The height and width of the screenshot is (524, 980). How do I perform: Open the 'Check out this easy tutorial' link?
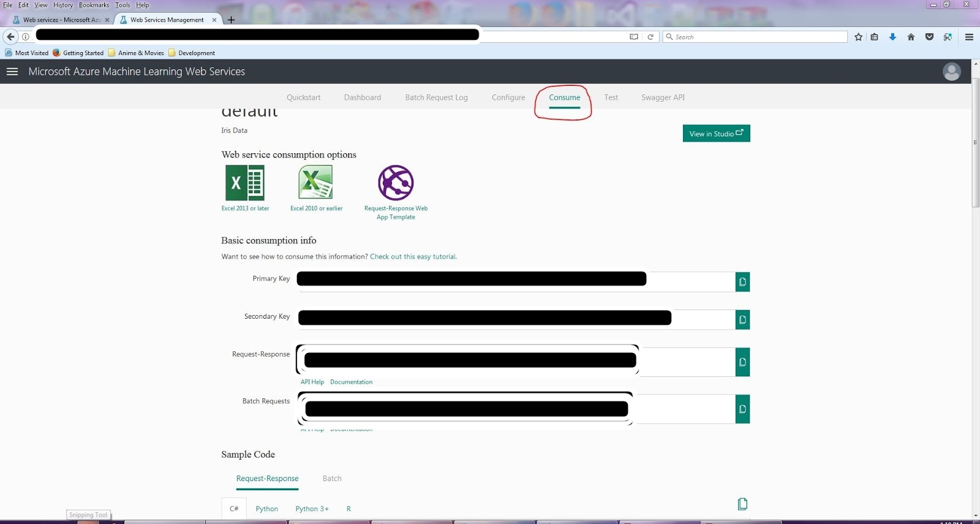[x=413, y=257]
